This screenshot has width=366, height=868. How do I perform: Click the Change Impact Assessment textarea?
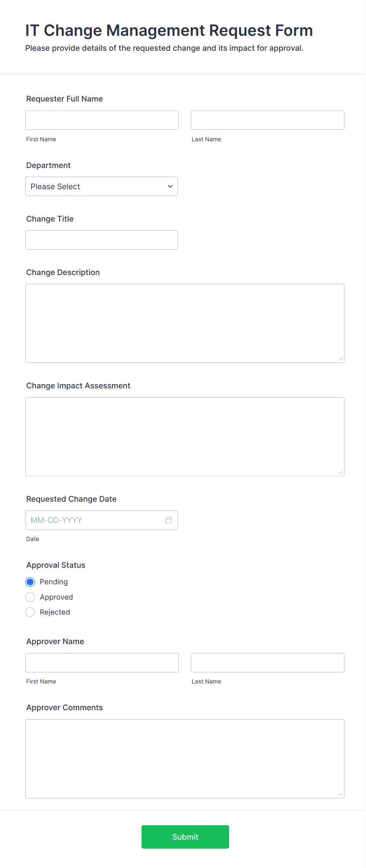pyautogui.click(x=185, y=436)
